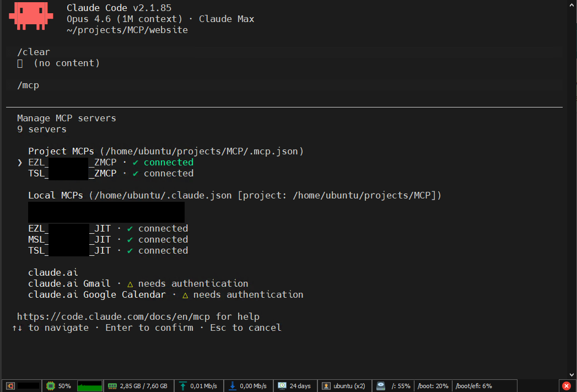The height and width of the screenshot is (392, 577).
Task: Select the TSL ZMCP project server row
Action: [111, 173]
